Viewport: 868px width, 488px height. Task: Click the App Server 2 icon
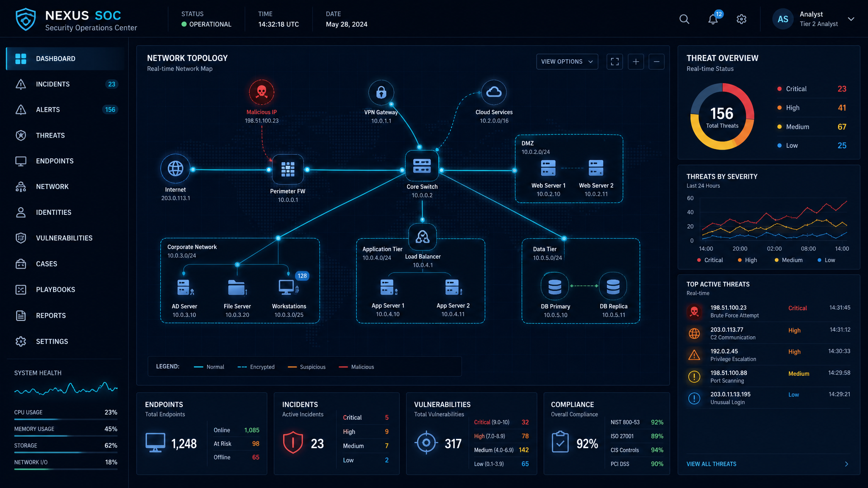(x=453, y=287)
